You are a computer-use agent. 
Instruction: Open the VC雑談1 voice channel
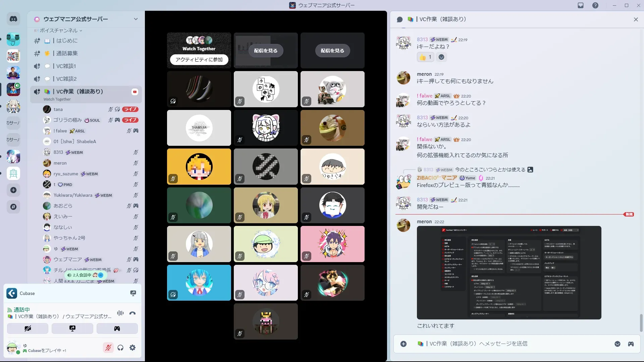[x=66, y=66]
